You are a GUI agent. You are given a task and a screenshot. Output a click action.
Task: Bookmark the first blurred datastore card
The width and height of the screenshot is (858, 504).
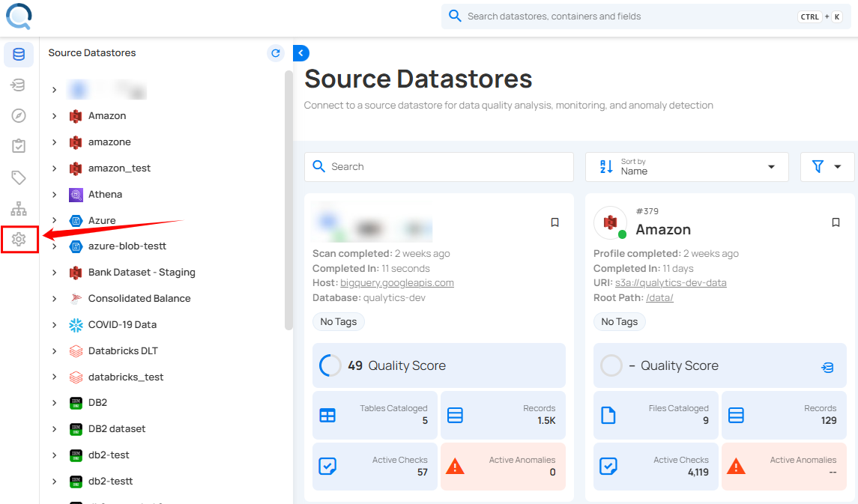[x=555, y=222]
